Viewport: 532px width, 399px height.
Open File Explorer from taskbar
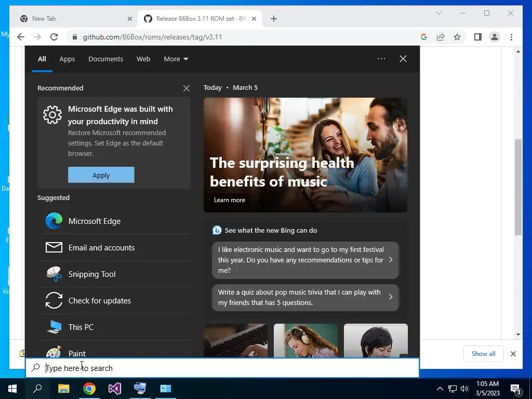(x=63, y=389)
